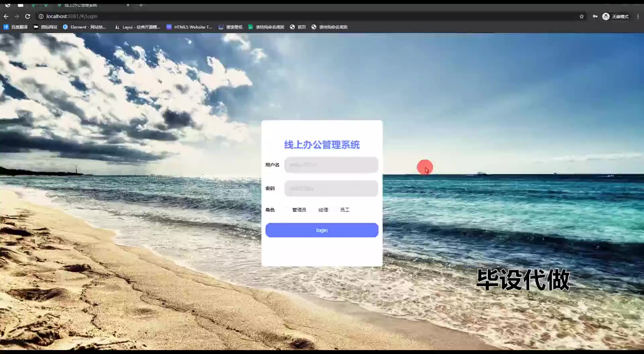This screenshot has height=354, width=644.
Task: Open the Element bookmark
Action: coord(85,27)
